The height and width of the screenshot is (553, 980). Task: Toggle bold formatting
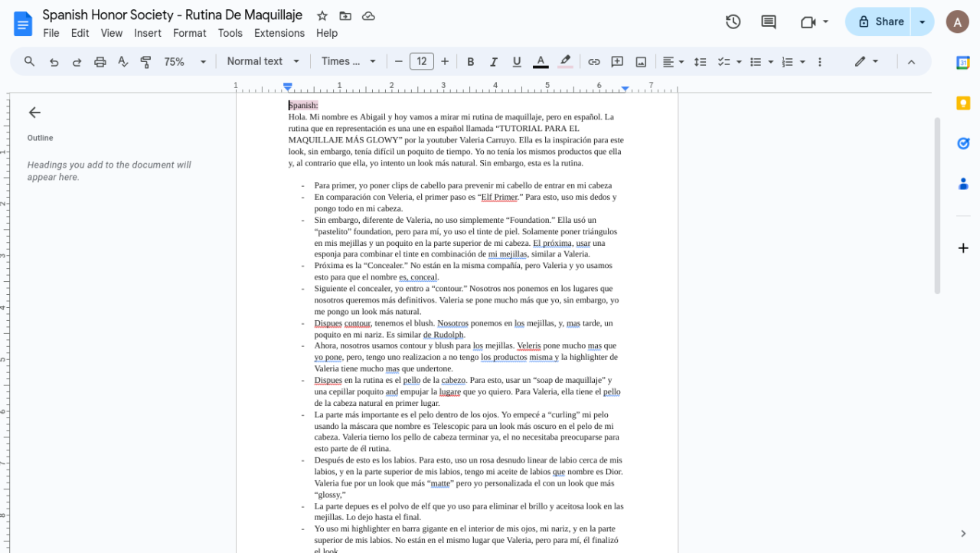pos(471,62)
